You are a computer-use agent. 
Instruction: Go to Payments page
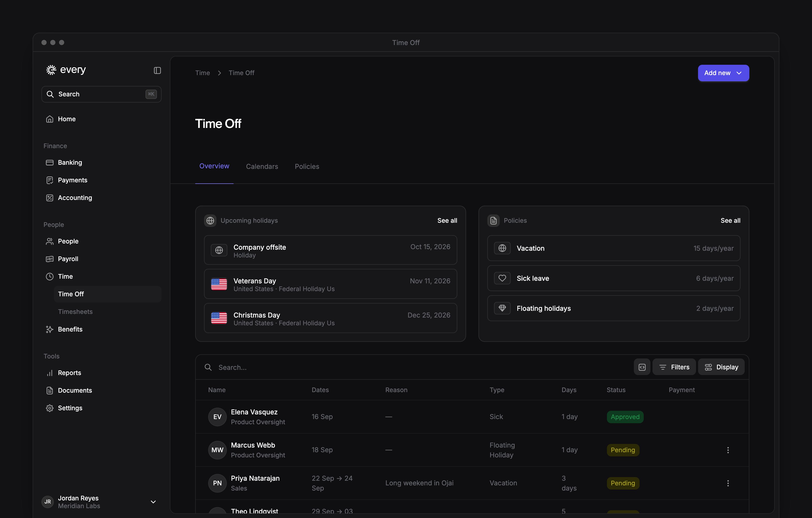click(101, 180)
